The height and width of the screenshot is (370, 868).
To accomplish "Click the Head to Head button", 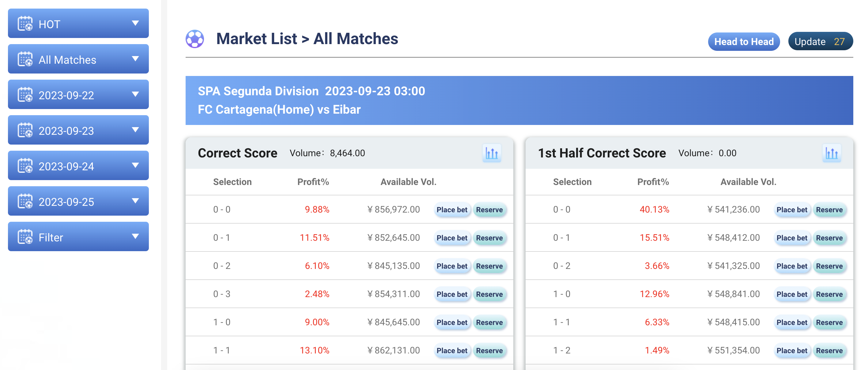I will [x=744, y=41].
